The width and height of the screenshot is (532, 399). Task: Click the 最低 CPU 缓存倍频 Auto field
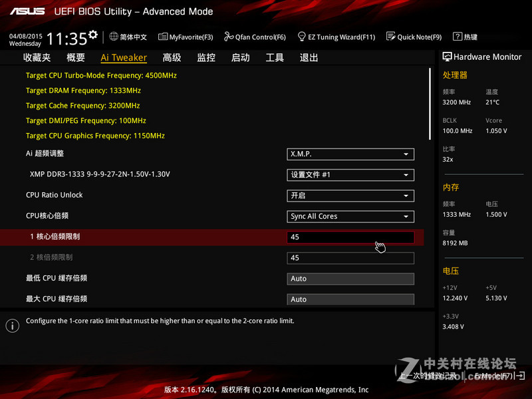pos(350,278)
